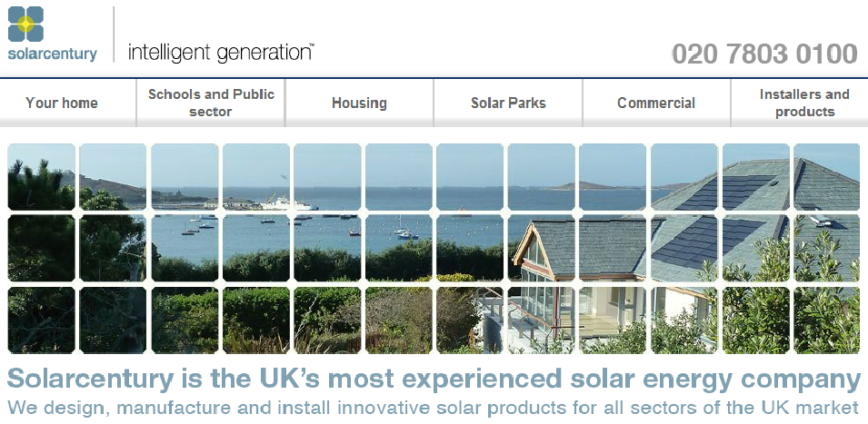Click the most experienced solar company headline
Screen dimensions: 868x424
434,379
